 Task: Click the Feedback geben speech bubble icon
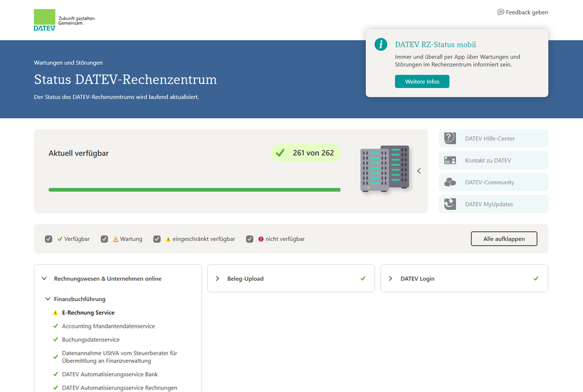pyautogui.click(x=501, y=12)
